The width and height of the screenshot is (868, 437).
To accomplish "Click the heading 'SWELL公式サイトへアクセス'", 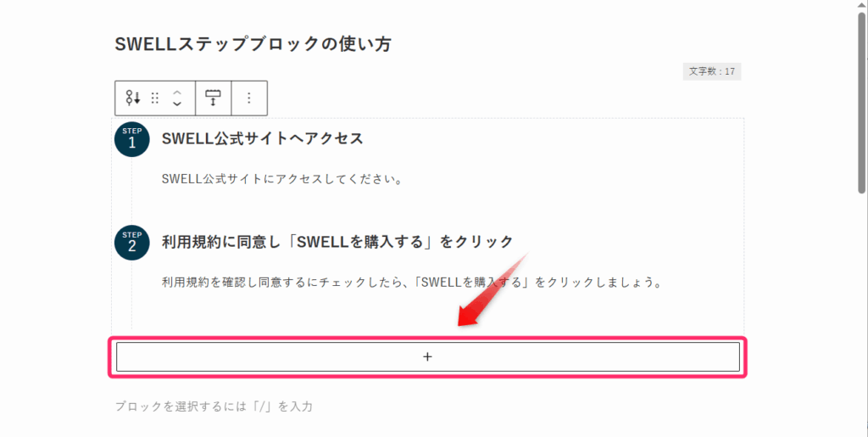I will pyautogui.click(x=262, y=138).
